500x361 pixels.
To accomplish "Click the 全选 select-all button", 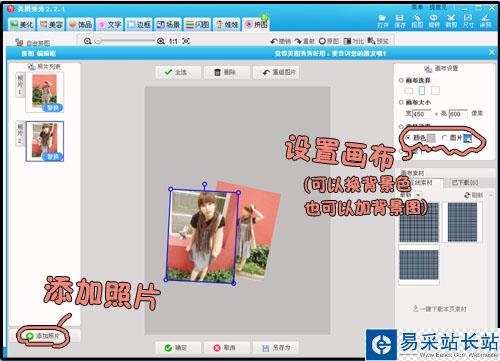I will tap(178, 72).
